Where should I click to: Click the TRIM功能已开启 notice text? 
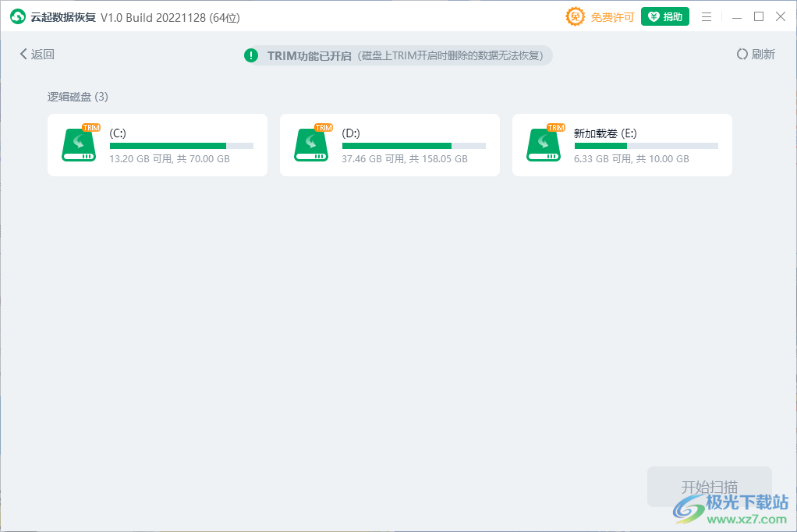(309, 55)
